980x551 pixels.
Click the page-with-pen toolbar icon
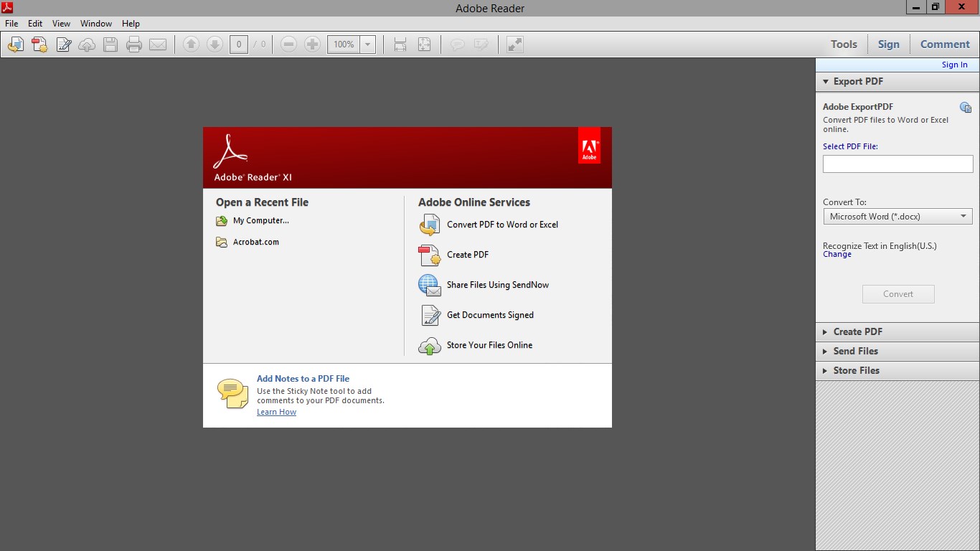click(x=63, y=44)
